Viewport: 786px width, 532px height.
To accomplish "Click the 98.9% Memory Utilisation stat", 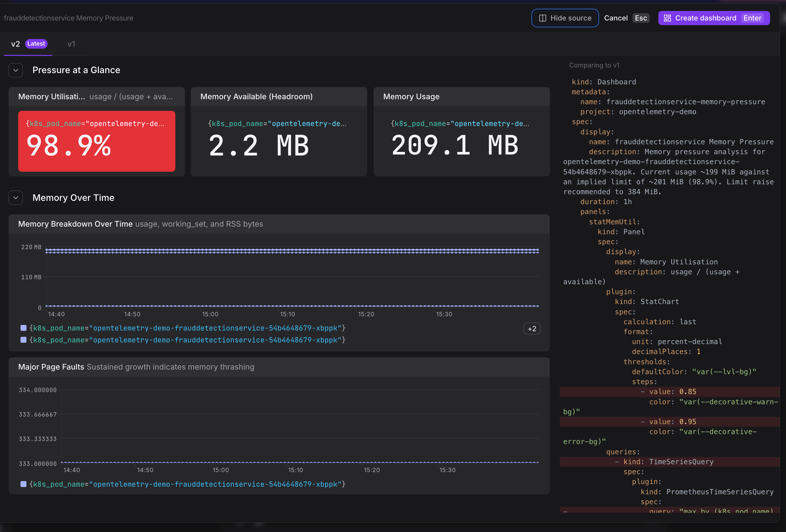I will click(96, 141).
